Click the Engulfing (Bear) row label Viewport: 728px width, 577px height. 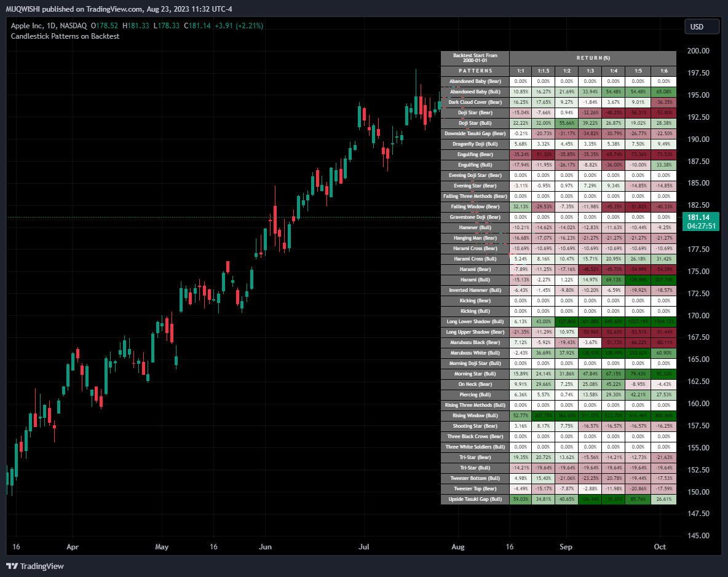coord(475,154)
